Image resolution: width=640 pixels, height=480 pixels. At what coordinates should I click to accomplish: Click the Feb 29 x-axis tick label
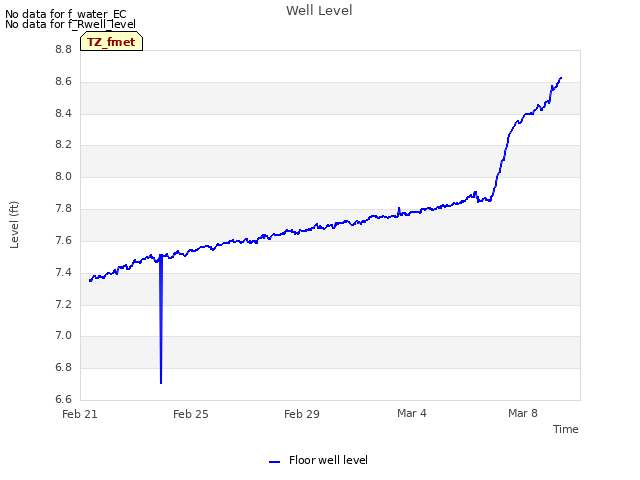(302, 414)
